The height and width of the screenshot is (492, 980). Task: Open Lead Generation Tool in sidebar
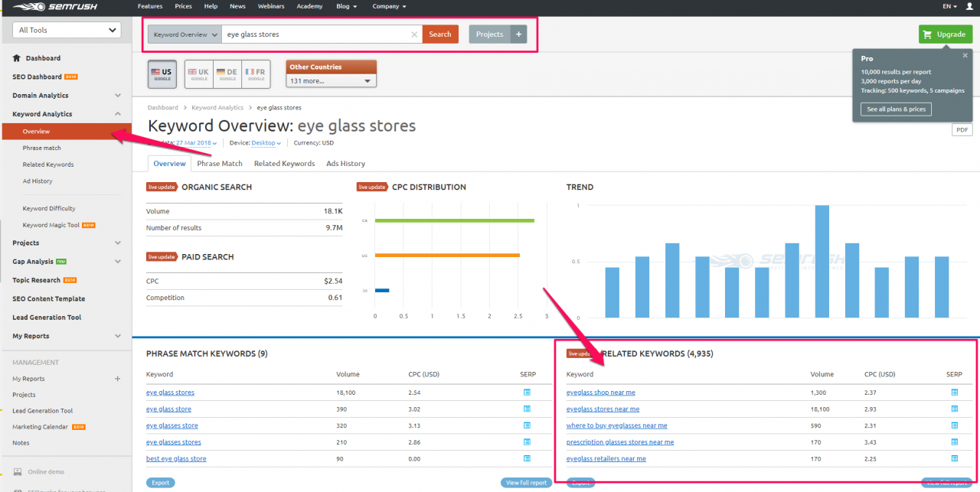click(47, 318)
